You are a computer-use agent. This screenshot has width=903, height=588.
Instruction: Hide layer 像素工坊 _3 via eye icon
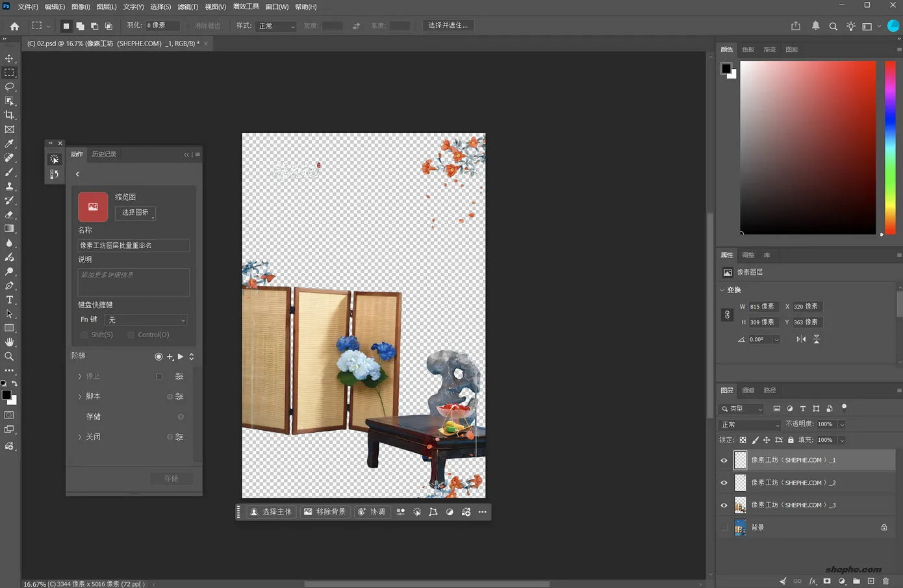[x=724, y=505]
